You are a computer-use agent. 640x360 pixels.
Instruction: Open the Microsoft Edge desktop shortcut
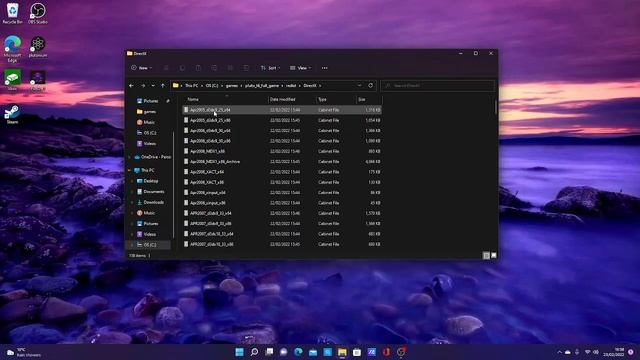(13, 49)
